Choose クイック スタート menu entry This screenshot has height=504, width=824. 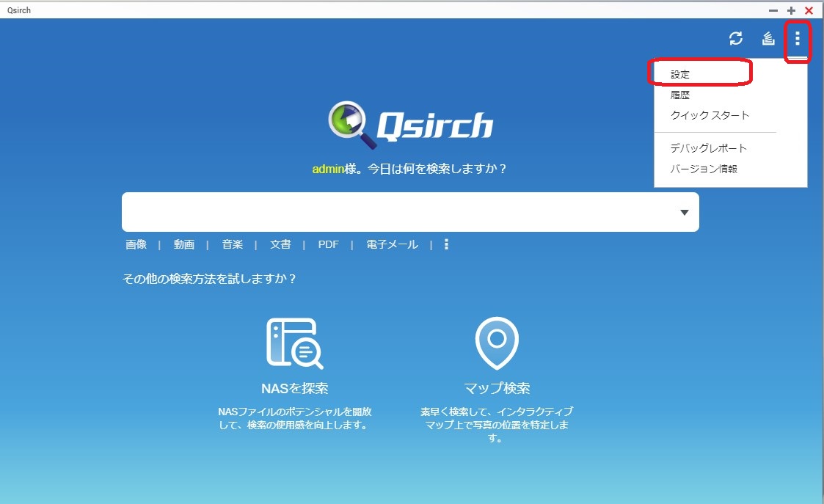(x=710, y=115)
